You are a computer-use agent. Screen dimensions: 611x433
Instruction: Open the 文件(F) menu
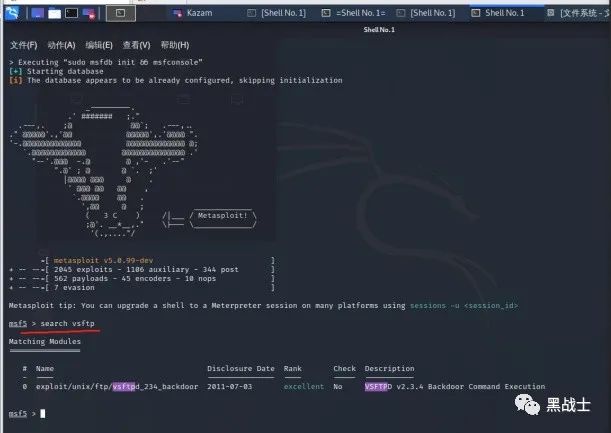[24, 45]
